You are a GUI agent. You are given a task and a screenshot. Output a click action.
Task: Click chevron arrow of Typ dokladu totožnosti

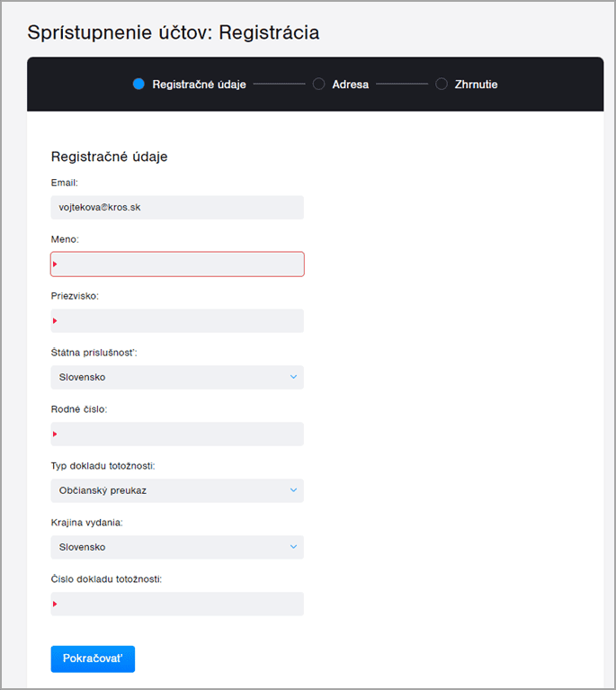293,490
